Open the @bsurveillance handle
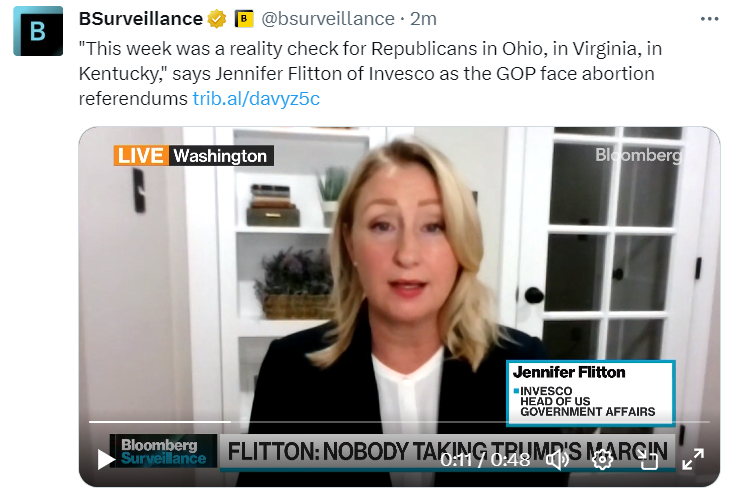 328,19
